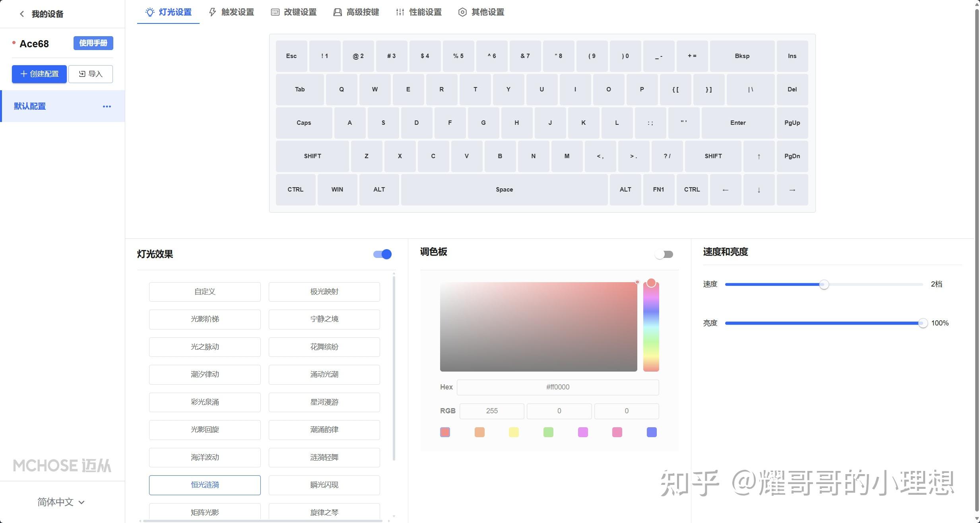Select the 性能设置 sliders icon
Screen dimensions: 980x523
click(400, 12)
